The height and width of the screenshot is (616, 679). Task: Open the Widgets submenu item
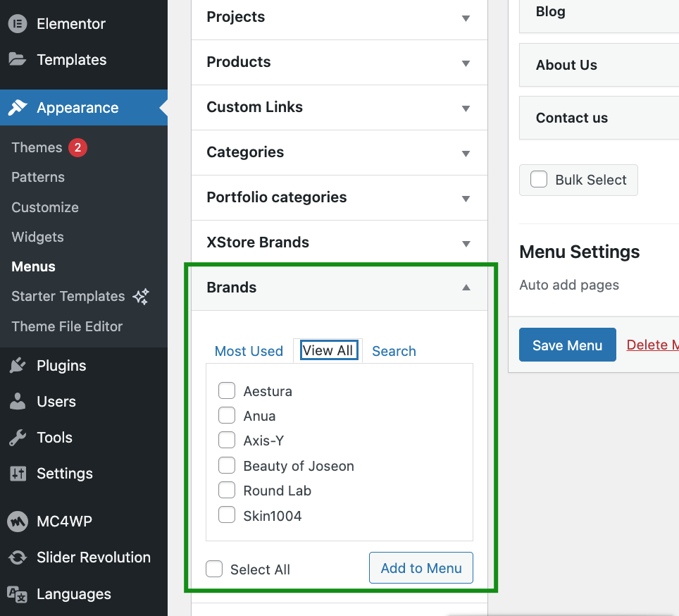(x=37, y=237)
